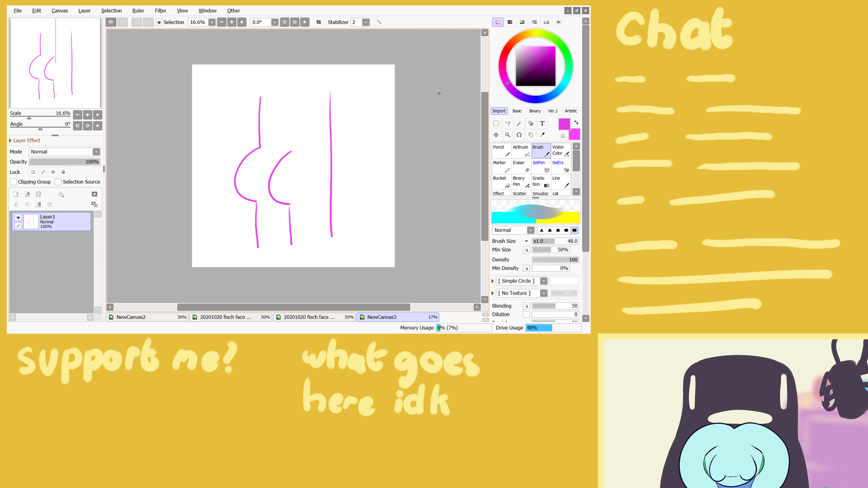
Task: Click the Text tool icon
Action: pyautogui.click(x=542, y=123)
